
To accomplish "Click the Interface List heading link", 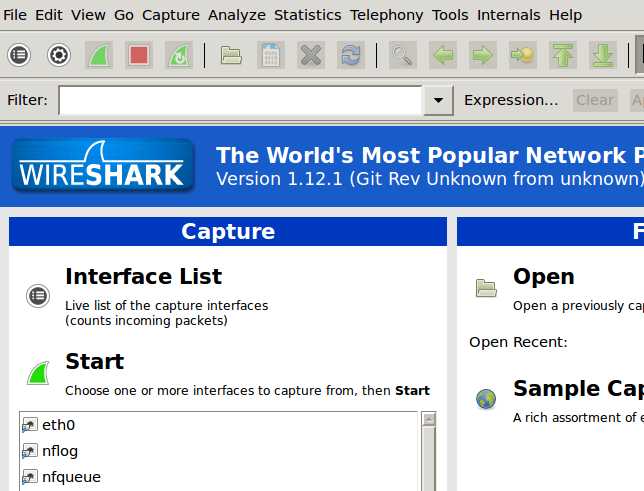I will click(x=143, y=276).
